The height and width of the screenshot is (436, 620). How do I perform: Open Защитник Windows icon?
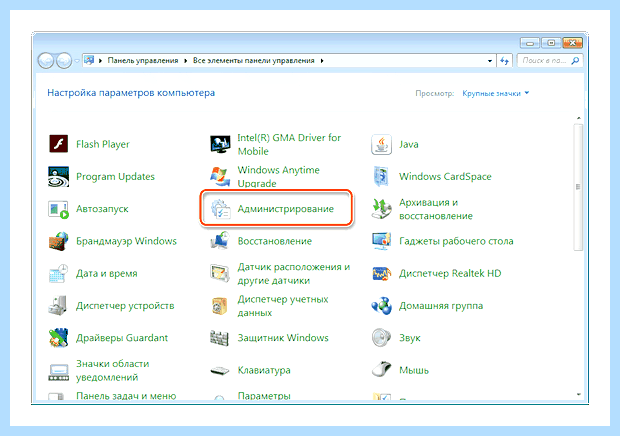click(220, 338)
